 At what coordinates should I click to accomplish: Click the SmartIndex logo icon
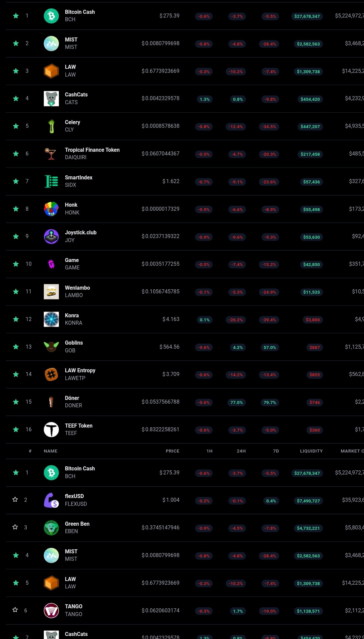click(x=51, y=181)
